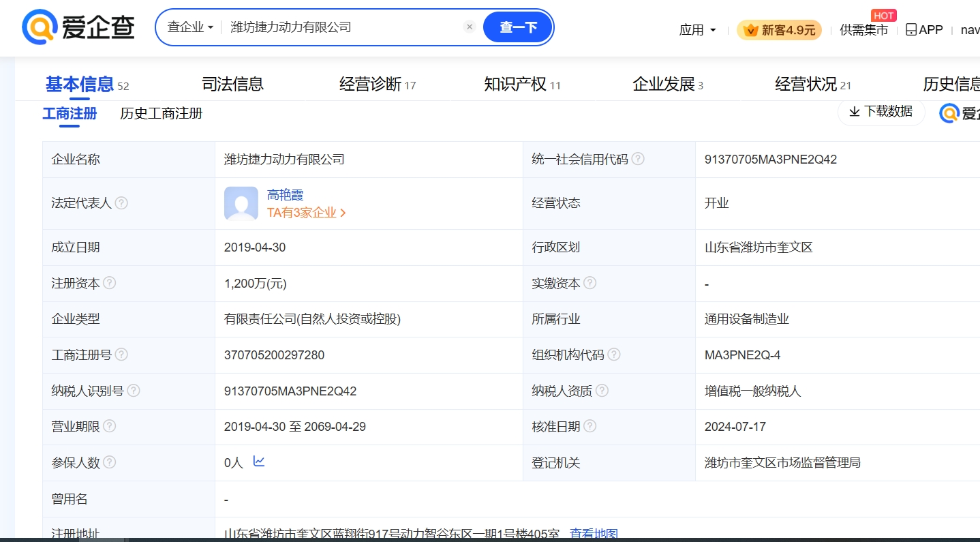Click the help icon beside 统一社会信用代码
980x542 pixels.
coord(638,159)
